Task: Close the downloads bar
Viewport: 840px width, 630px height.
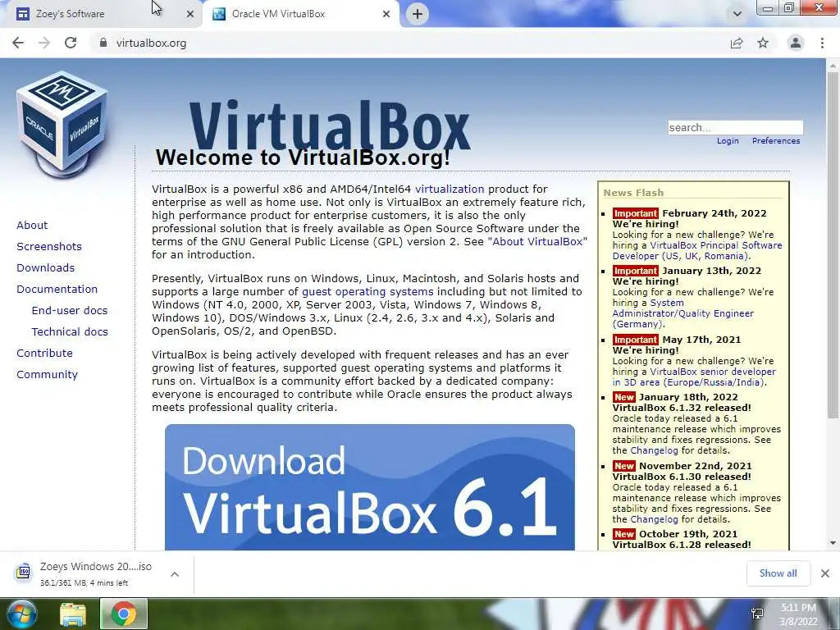Action: pos(825,573)
